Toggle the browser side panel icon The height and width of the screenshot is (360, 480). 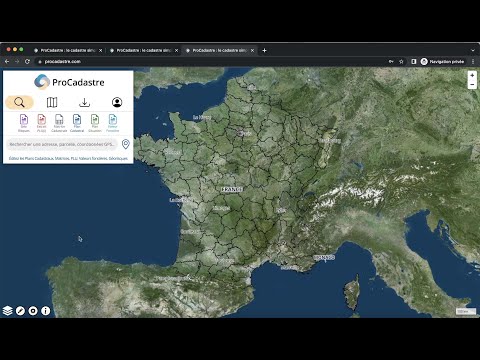click(x=414, y=62)
